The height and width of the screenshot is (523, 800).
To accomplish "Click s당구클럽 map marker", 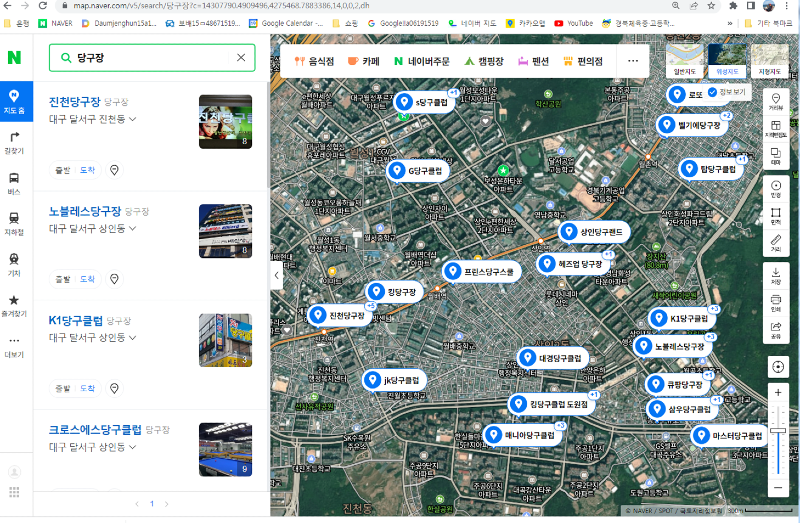I will (x=423, y=103).
